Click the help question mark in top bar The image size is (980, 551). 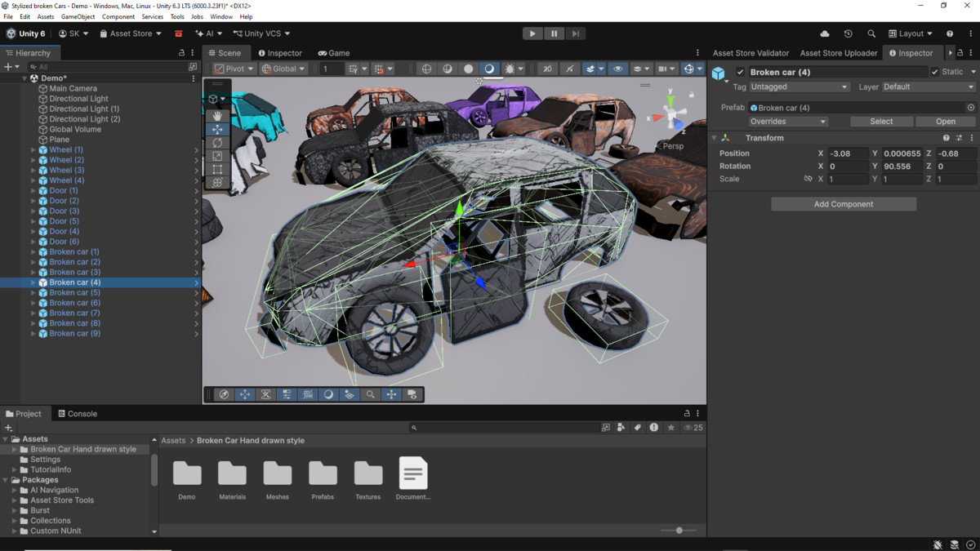click(x=950, y=33)
